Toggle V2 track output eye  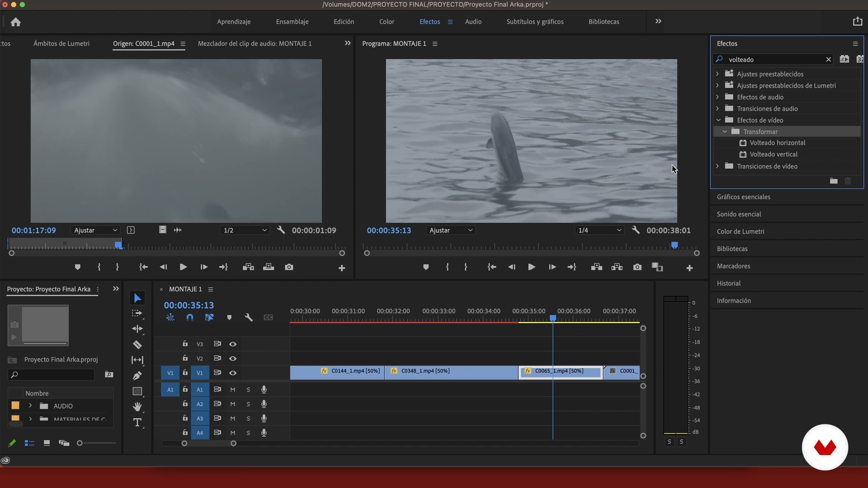(x=233, y=359)
